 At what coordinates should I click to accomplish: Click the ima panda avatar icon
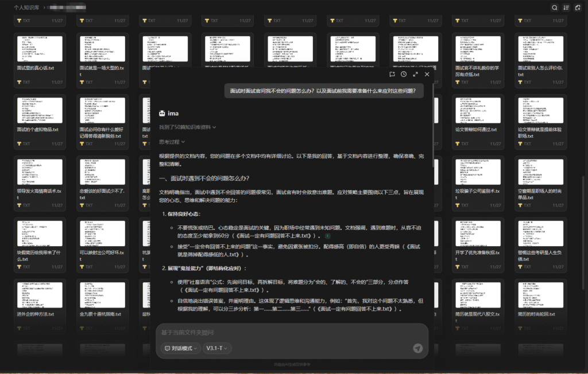pos(163,113)
